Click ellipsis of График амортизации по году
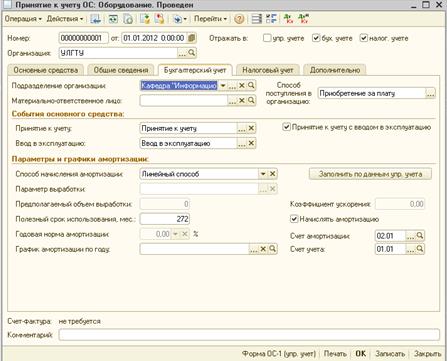This screenshot has height=361, width=447. pos(254,249)
